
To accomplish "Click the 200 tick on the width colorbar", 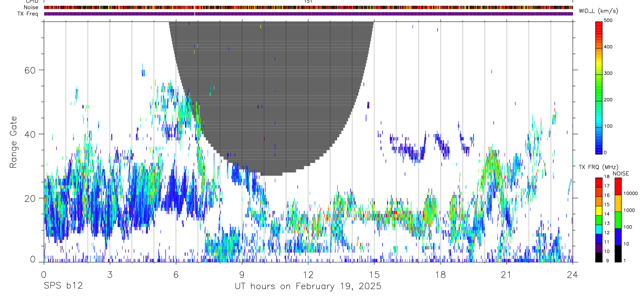I will 609,100.
